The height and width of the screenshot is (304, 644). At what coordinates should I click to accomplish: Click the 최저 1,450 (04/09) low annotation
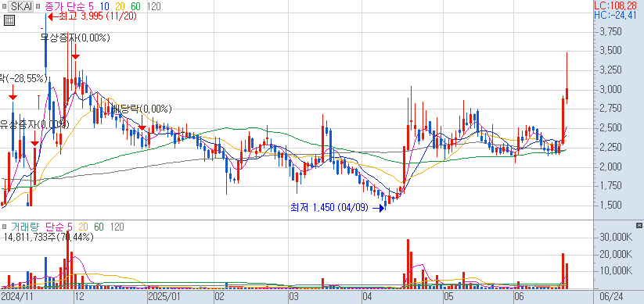[329, 208]
